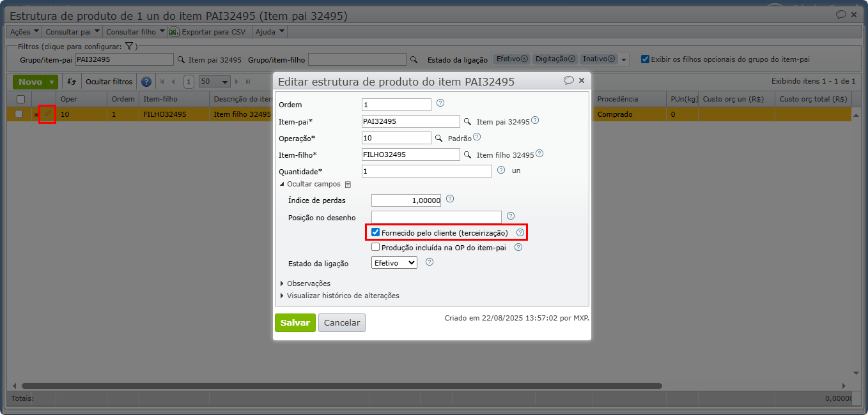
Task: Show help for Posição no desenho
Action: pyautogui.click(x=511, y=216)
